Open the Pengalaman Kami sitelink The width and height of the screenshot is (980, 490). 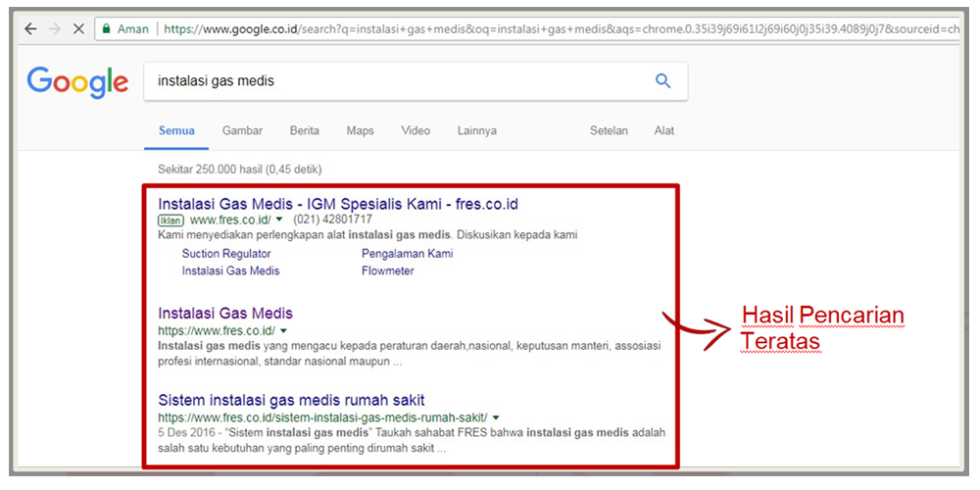407,254
